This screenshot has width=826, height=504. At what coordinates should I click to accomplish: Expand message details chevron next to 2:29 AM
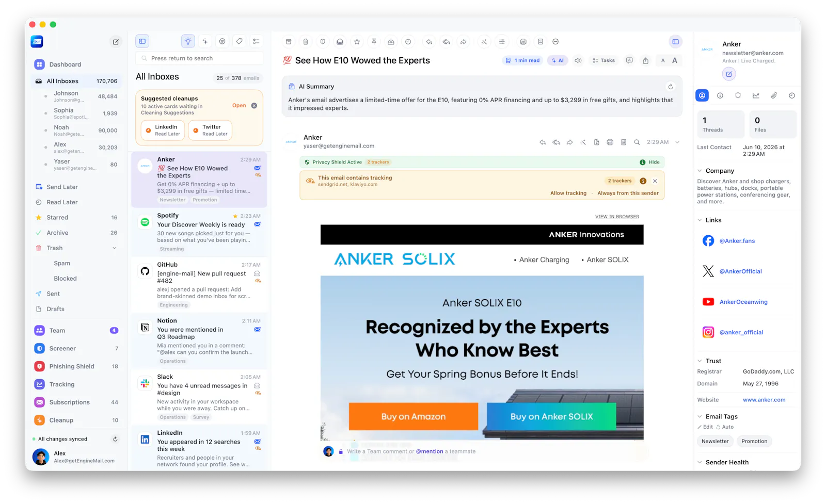point(677,142)
